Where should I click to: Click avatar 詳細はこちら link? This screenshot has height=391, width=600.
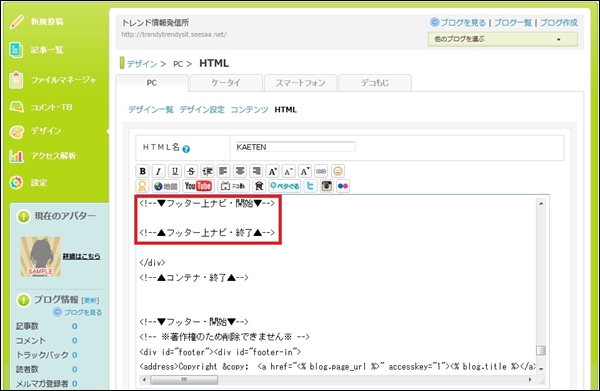pyautogui.click(x=82, y=256)
